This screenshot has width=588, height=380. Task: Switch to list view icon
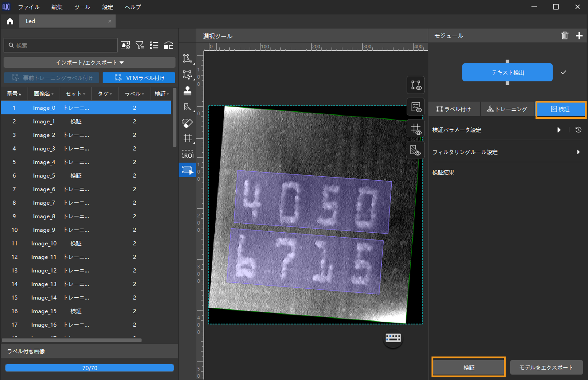coord(154,45)
